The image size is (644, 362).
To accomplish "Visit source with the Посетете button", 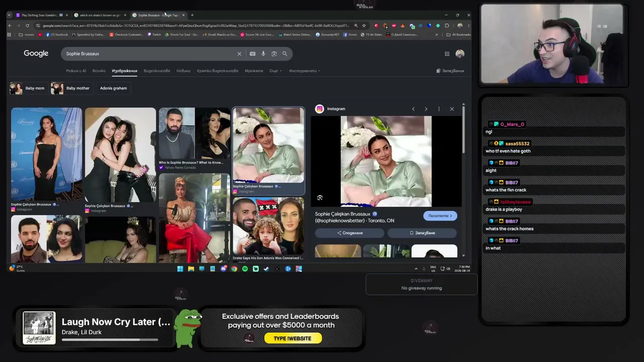I will (440, 216).
